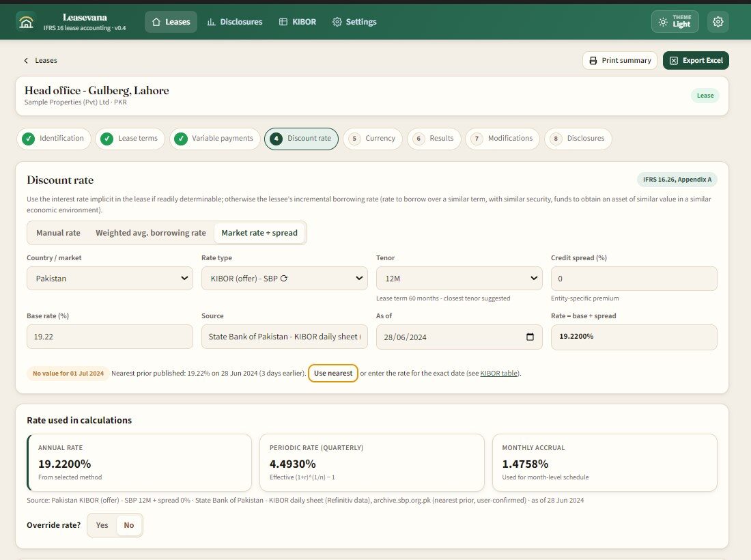Viewport: 751px width, 560px height.
Task: Click the green checkmark on Identification
Action: point(28,139)
